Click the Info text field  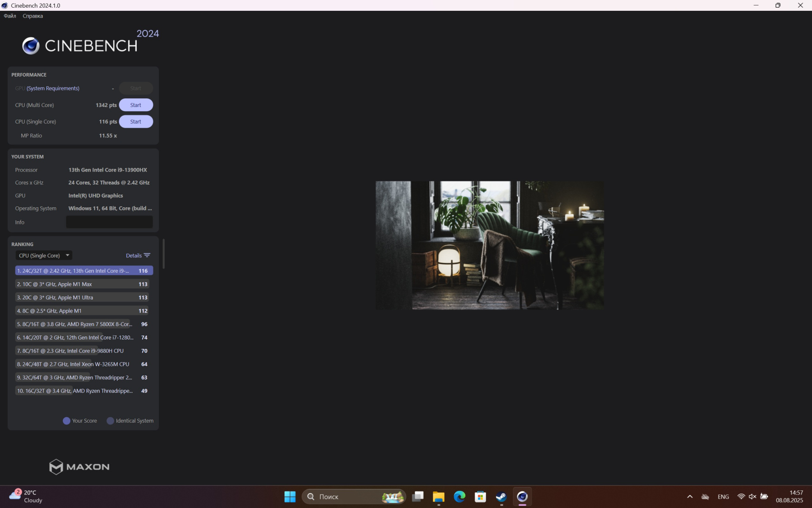click(x=109, y=222)
